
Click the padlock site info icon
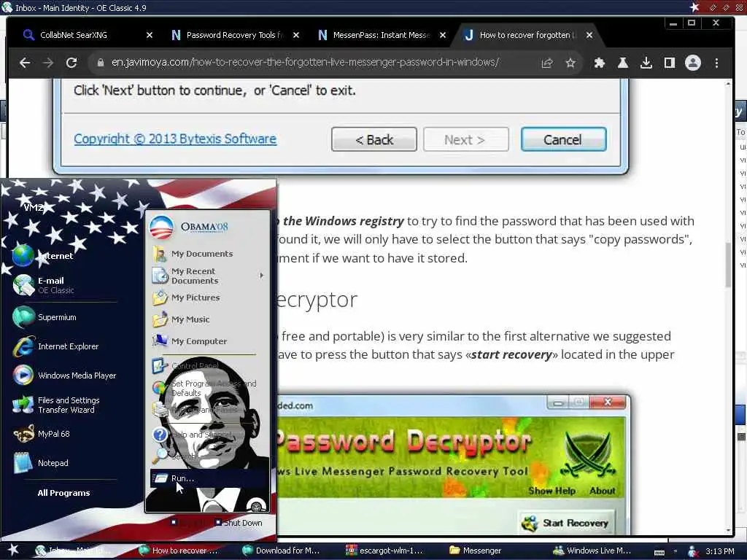[101, 63]
